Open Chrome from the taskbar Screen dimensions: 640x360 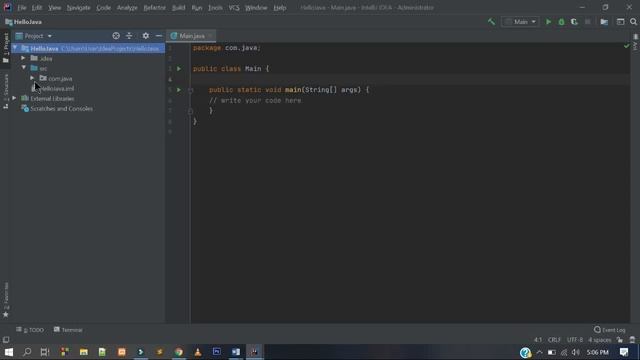(x=179, y=352)
